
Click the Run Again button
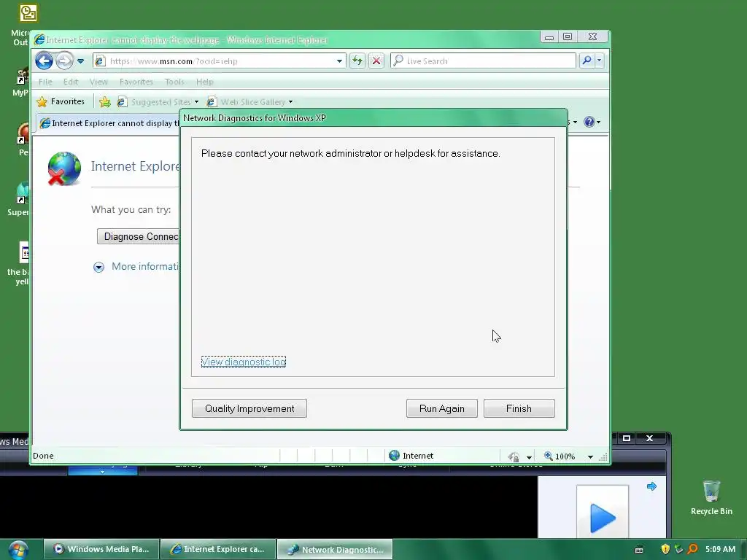click(x=441, y=408)
